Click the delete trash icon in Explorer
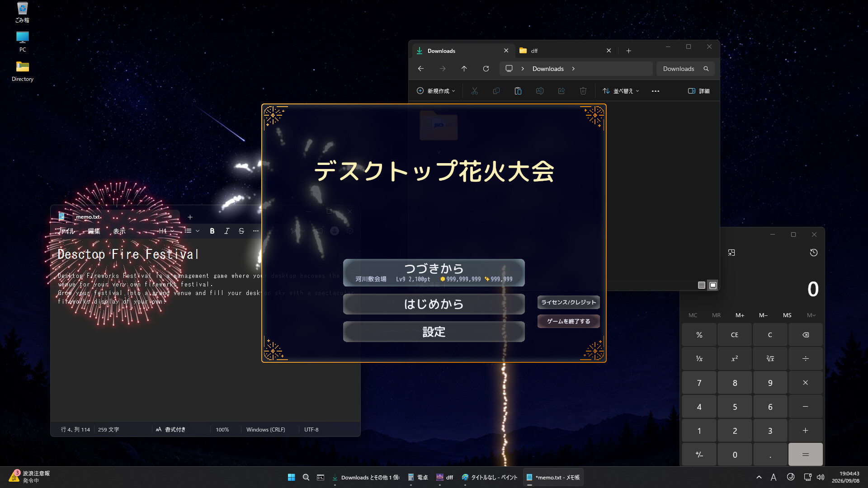Viewport: 868px width, 488px height. tap(583, 91)
